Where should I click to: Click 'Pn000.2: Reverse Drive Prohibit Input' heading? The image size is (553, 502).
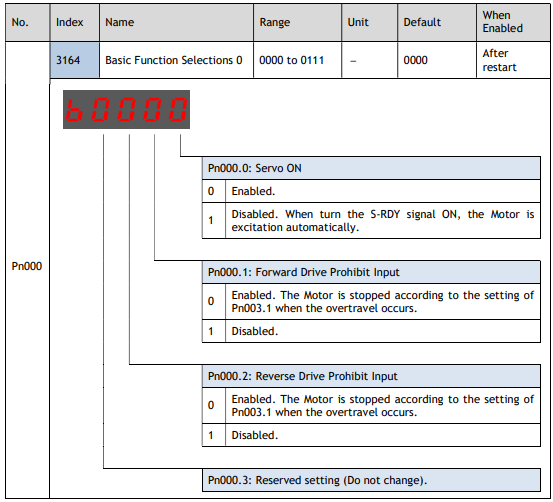point(371,376)
